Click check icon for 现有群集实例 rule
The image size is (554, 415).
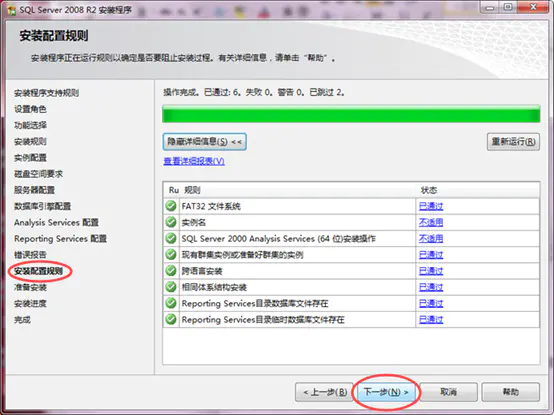(x=171, y=255)
